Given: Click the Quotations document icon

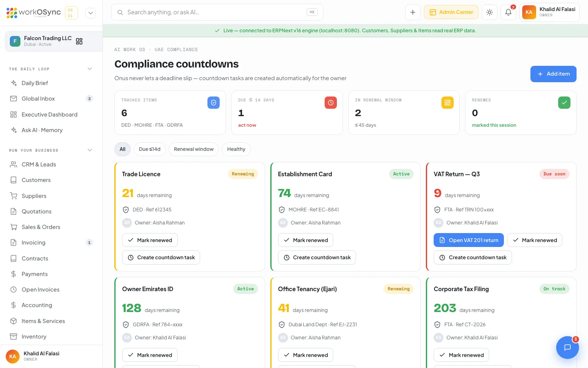Looking at the screenshot, I should tap(13, 211).
